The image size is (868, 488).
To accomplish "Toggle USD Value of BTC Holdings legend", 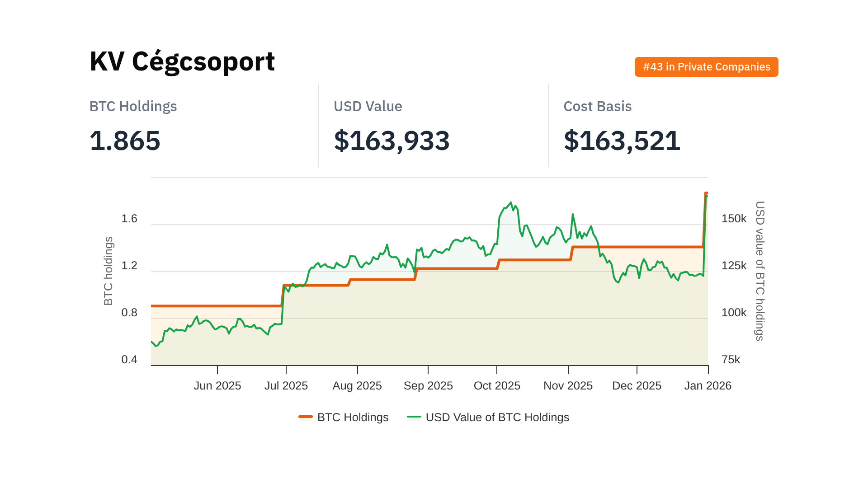I will coord(497,417).
